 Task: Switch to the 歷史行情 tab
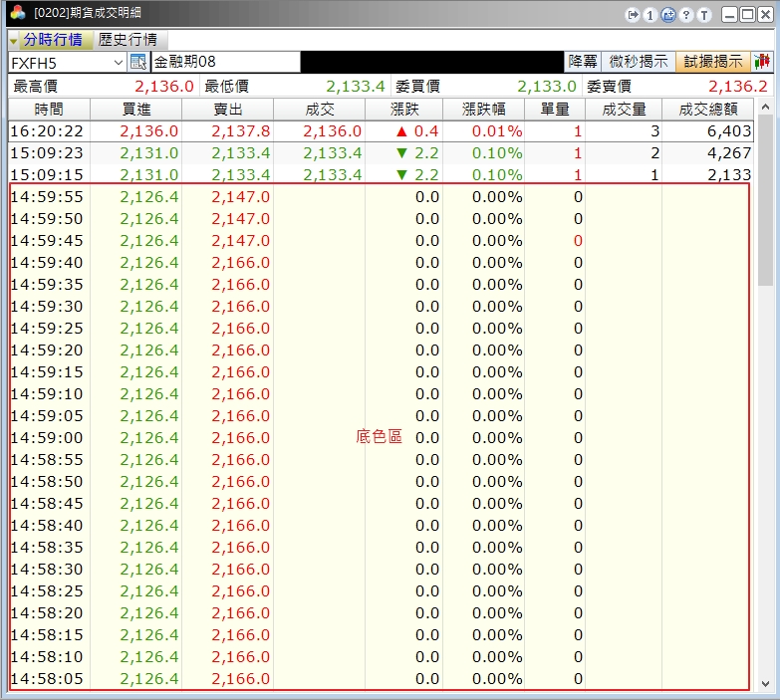pos(128,40)
